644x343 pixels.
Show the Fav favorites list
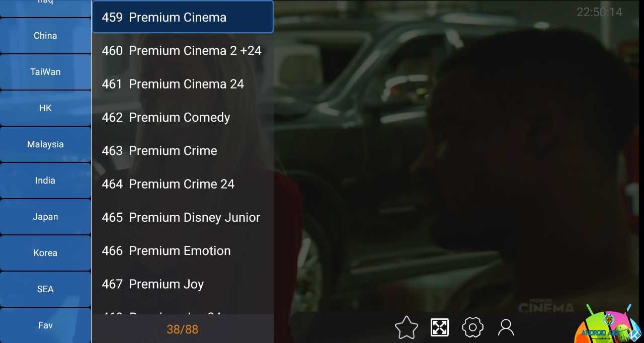coord(45,325)
